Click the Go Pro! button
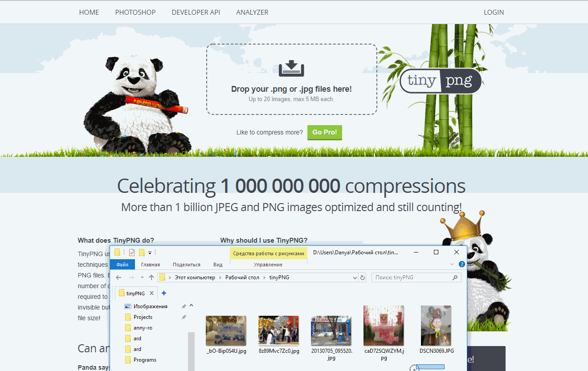Image resolution: width=588 pixels, height=371 pixels. [x=325, y=132]
